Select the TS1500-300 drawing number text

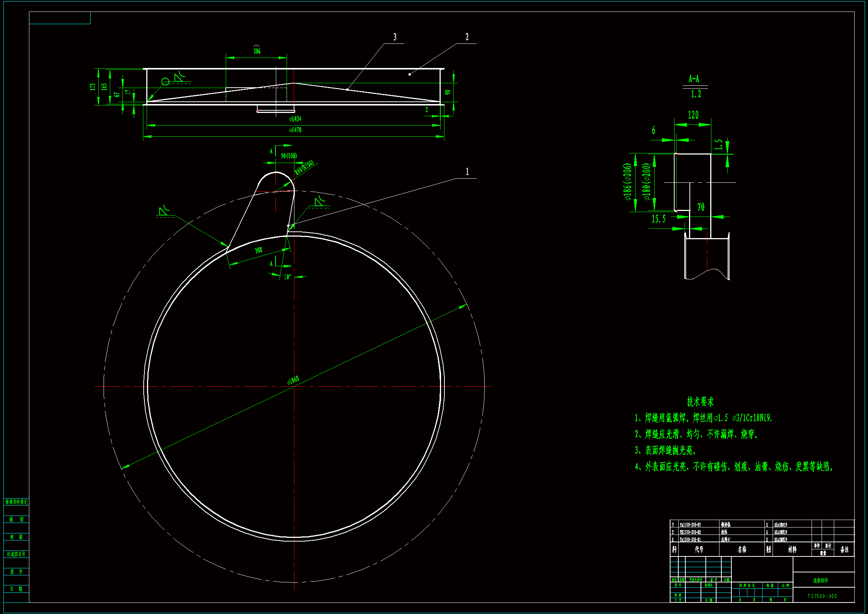tap(822, 596)
